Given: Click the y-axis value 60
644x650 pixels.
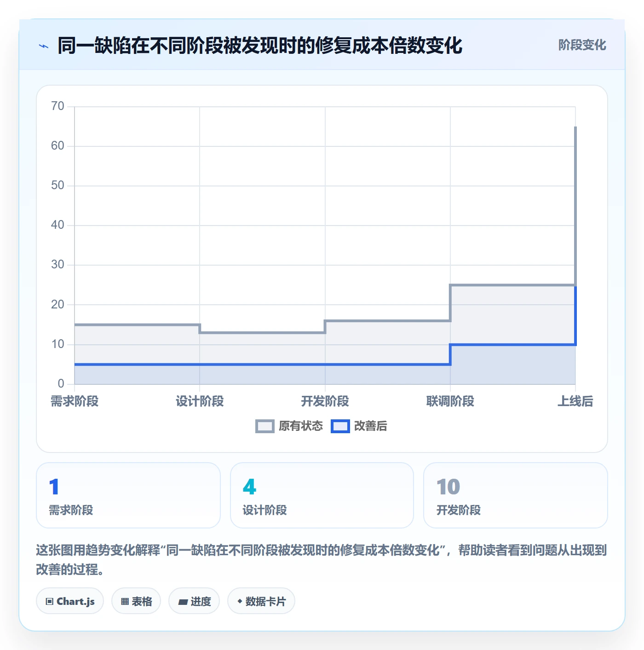Looking at the screenshot, I should (57, 146).
